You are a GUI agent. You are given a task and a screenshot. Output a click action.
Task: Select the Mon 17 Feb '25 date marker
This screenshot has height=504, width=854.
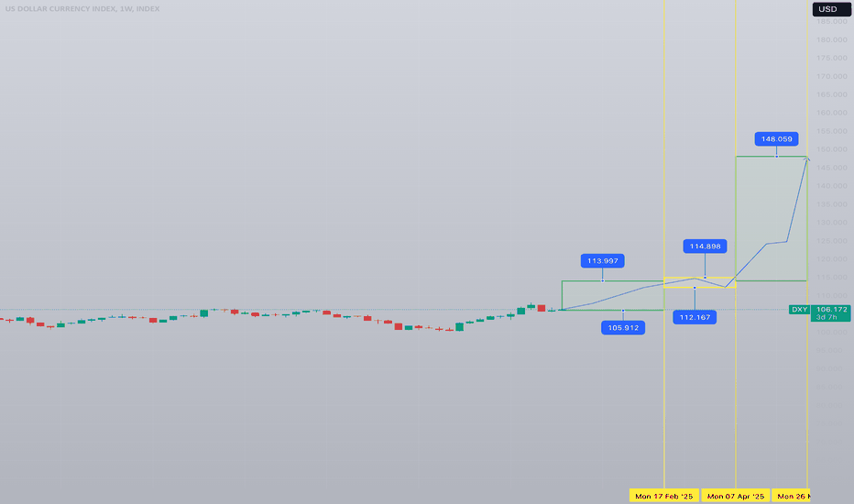[664, 496]
